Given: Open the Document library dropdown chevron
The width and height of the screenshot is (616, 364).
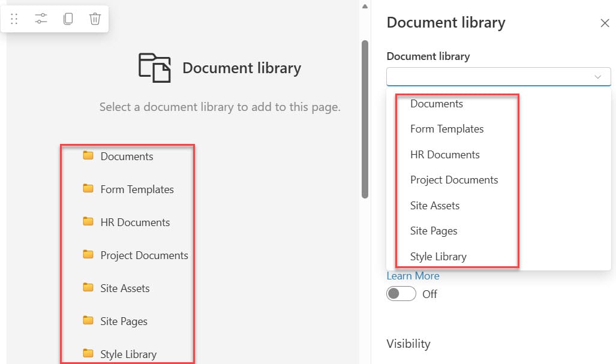Looking at the screenshot, I should pyautogui.click(x=597, y=77).
